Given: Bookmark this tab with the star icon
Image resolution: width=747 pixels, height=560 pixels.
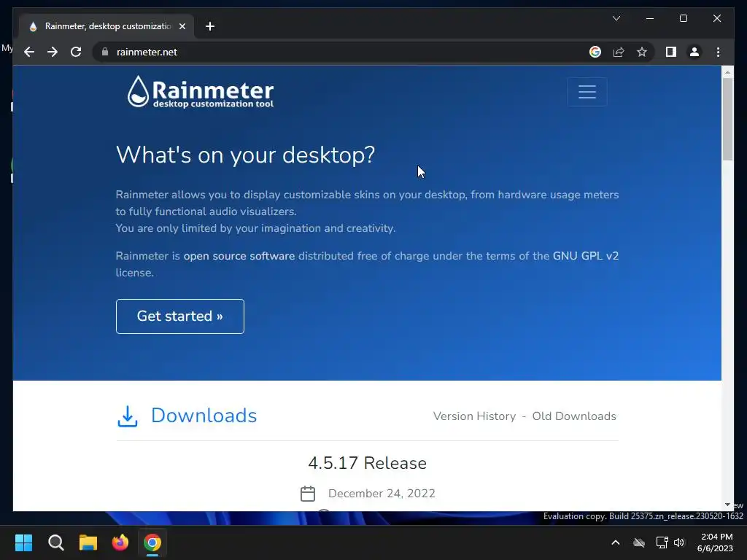Looking at the screenshot, I should 642,52.
